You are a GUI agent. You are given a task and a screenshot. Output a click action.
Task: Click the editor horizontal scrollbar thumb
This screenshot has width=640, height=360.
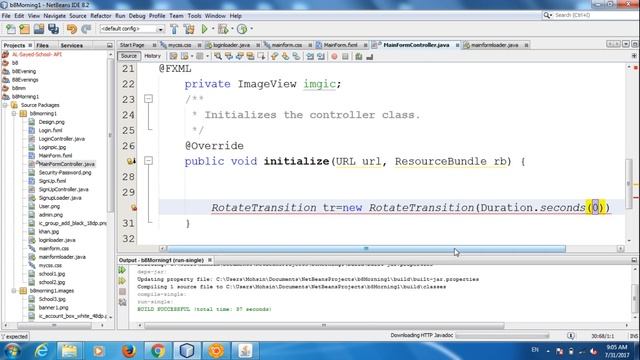tap(366, 249)
